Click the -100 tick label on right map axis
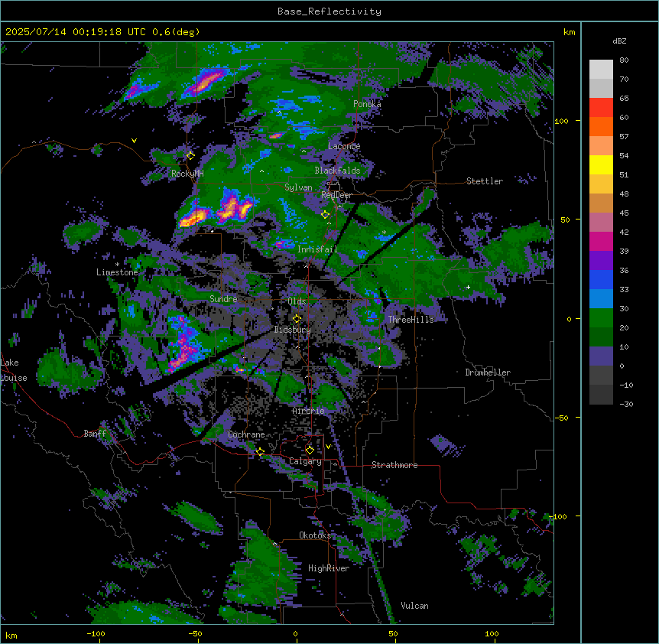Screen dimensions: 659x644 point(560,516)
